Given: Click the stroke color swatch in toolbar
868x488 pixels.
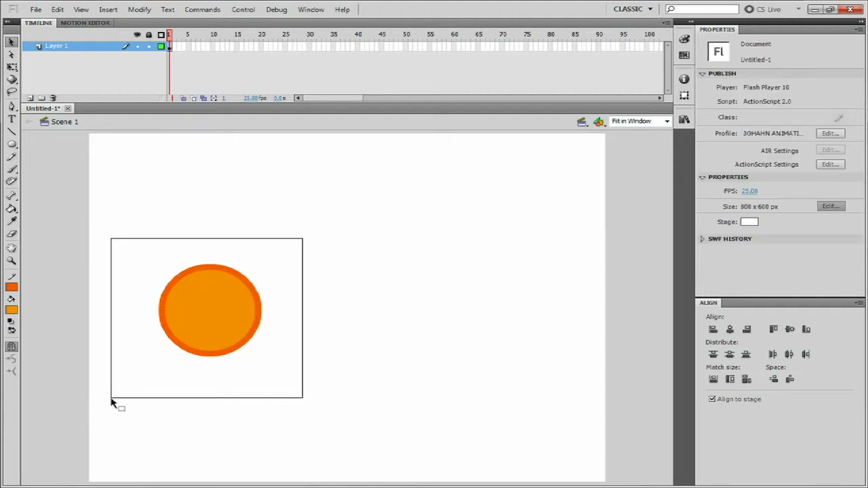Looking at the screenshot, I should (12, 287).
